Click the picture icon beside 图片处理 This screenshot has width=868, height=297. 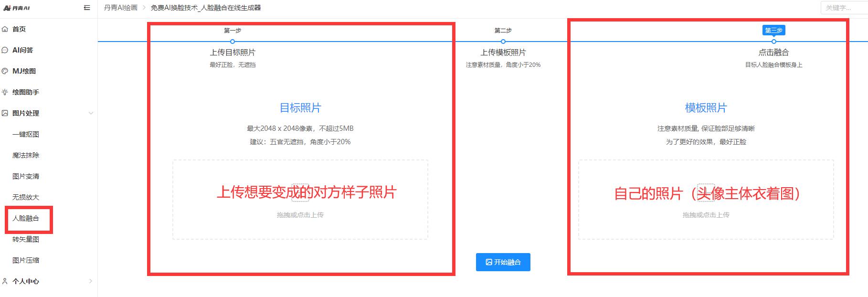tap(5, 113)
